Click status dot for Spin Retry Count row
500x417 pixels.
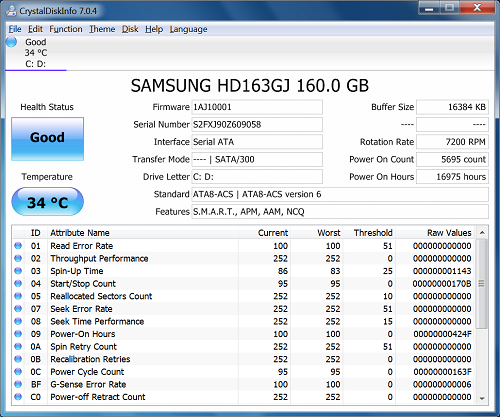coord(18,347)
